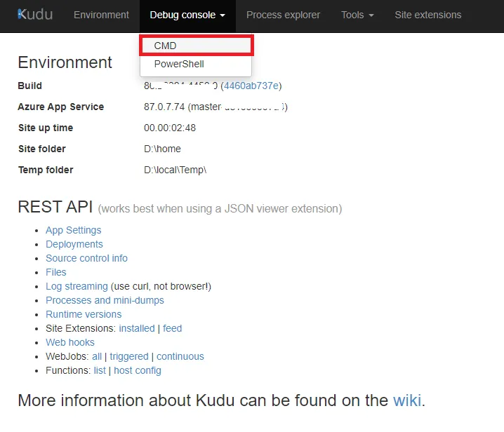This screenshot has width=504, height=432.
Task: Open the Log streaming link
Action: click(77, 286)
